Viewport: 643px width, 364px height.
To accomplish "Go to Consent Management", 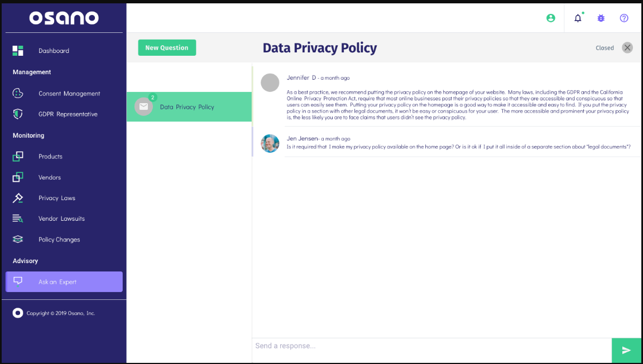I will coord(69,94).
